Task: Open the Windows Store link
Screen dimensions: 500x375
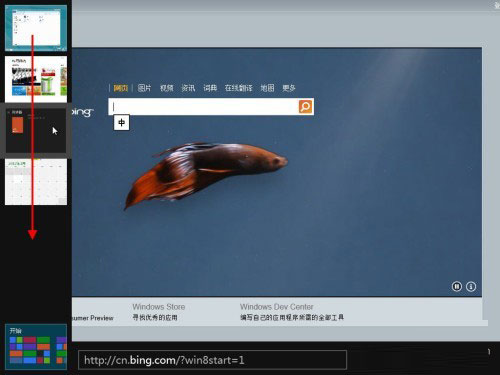Action: click(159, 307)
